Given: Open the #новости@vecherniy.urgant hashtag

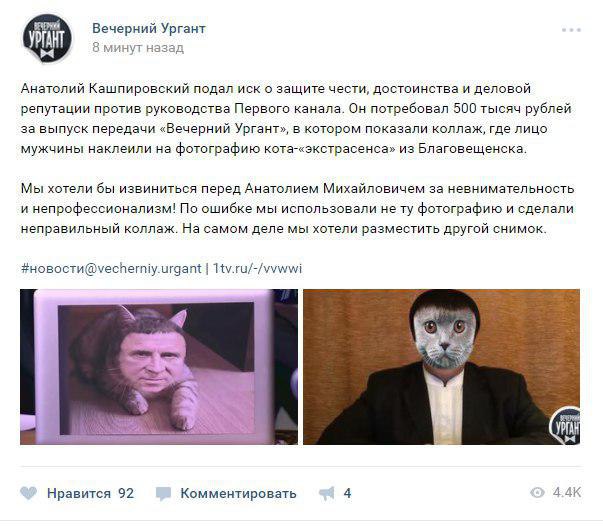Looking at the screenshot, I should click(111, 268).
